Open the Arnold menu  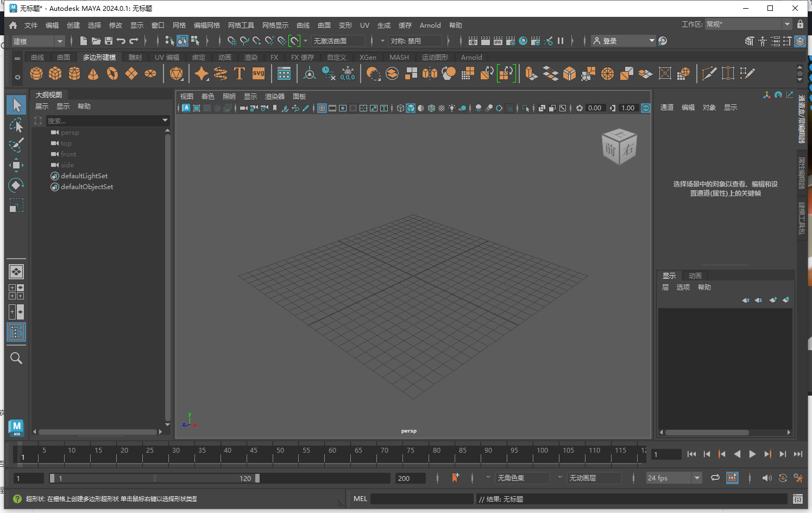click(x=430, y=25)
